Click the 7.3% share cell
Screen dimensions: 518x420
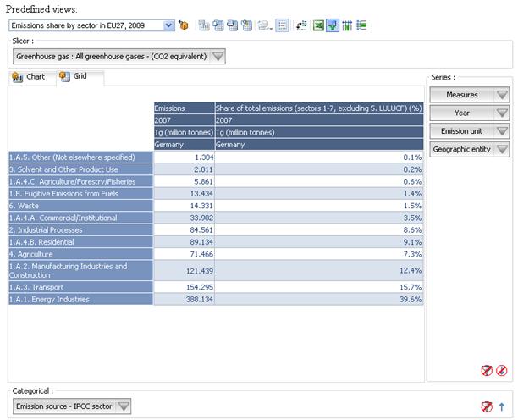click(x=319, y=254)
